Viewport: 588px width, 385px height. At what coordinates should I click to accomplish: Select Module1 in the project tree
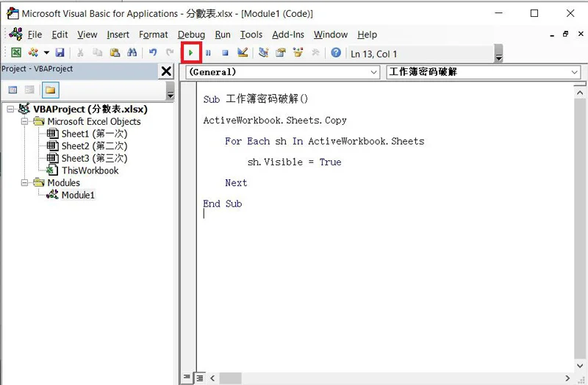point(78,195)
